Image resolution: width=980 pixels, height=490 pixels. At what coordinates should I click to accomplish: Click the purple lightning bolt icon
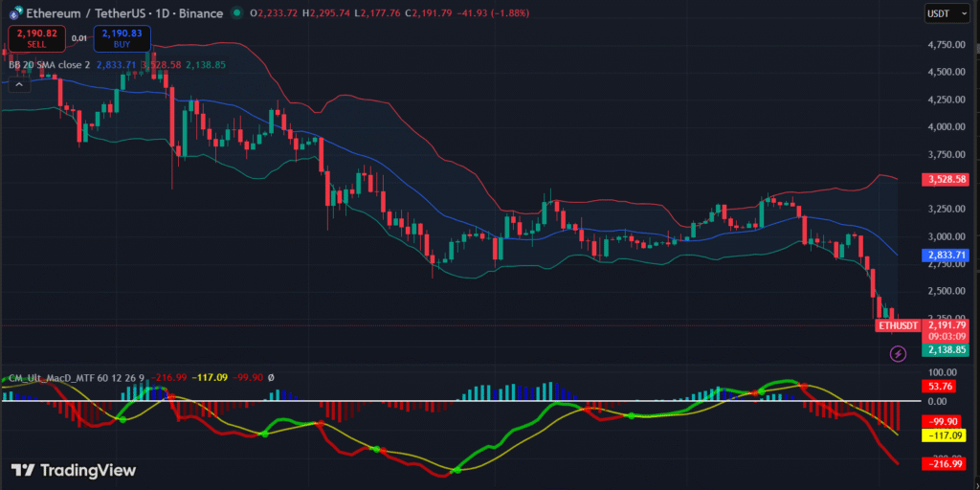[898, 354]
